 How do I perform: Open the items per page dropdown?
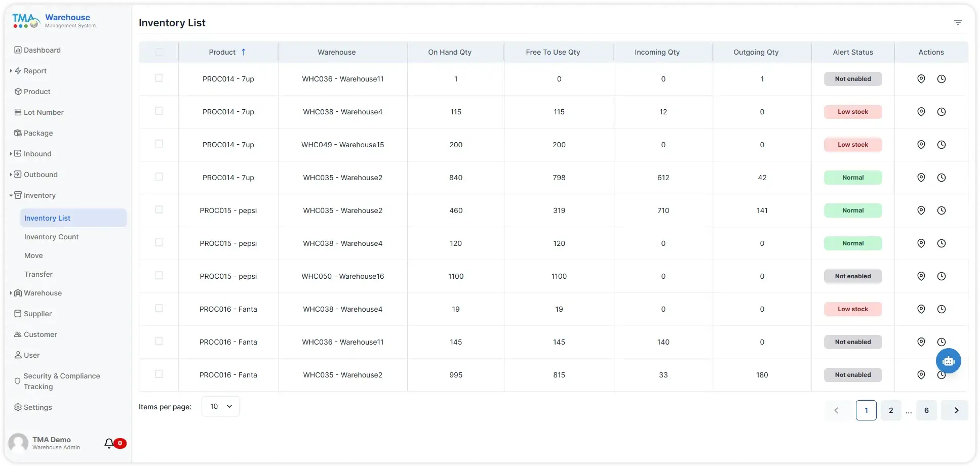(220, 406)
